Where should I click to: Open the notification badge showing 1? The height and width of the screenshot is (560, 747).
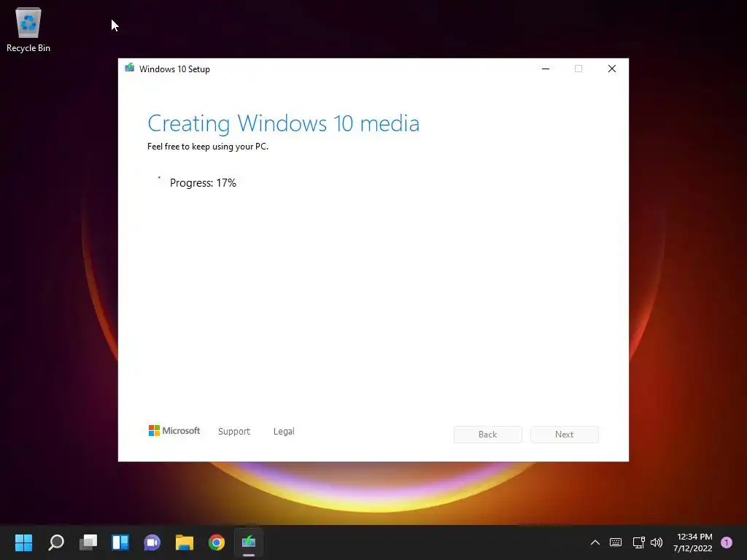pos(727,542)
